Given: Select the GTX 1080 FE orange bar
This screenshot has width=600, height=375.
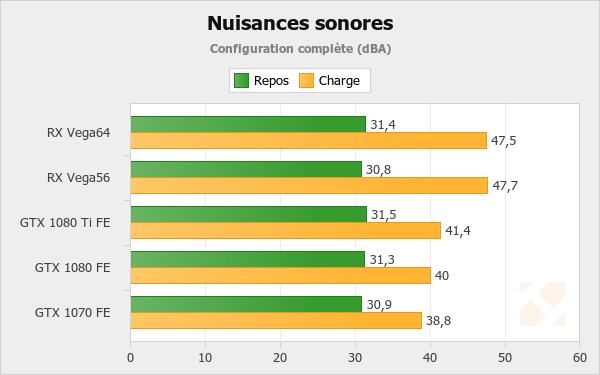Looking at the screenshot, I should coord(280,276).
